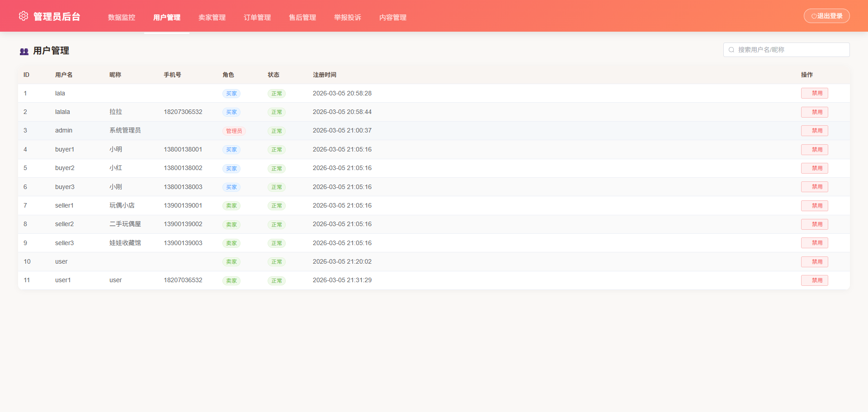Open the 内容管理 tab

(393, 17)
